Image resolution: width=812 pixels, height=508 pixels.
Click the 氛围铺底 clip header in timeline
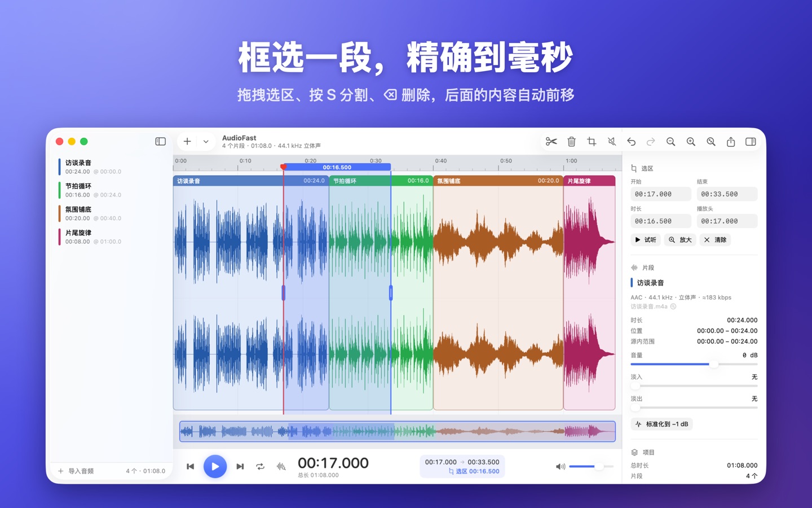pyautogui.click(x=498, y=181)
